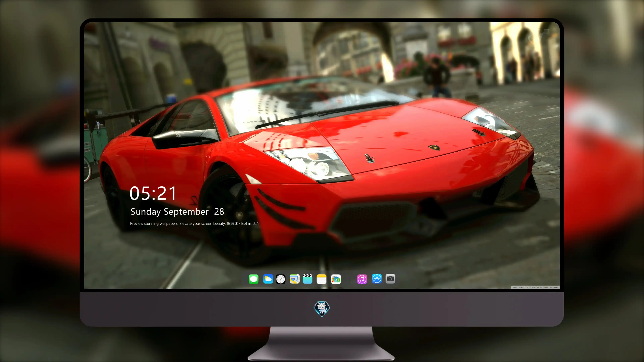Open the yellow Notes app
The image size is (644, 362).
pos(321,279)
